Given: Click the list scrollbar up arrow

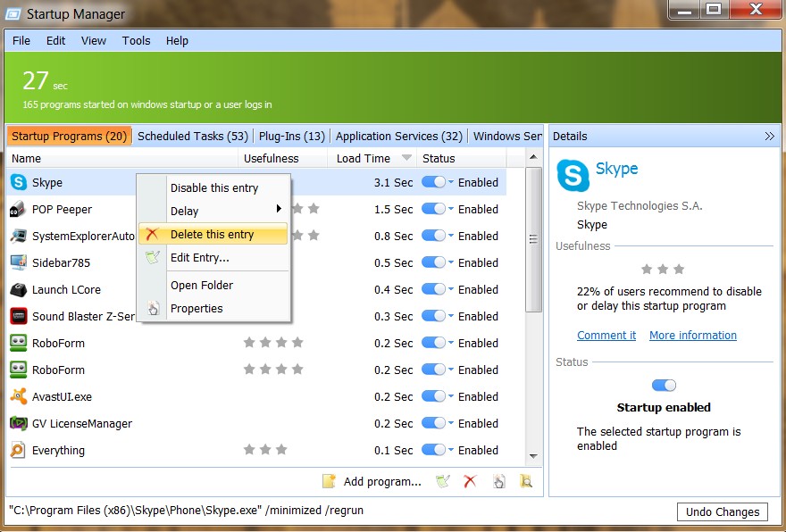Looking at the screenshot, I should pos(533,157).
